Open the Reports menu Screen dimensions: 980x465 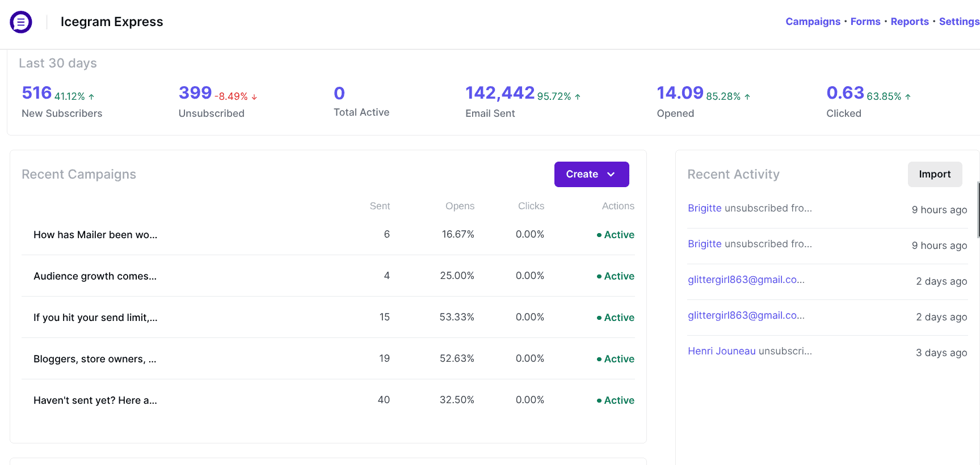910,22
